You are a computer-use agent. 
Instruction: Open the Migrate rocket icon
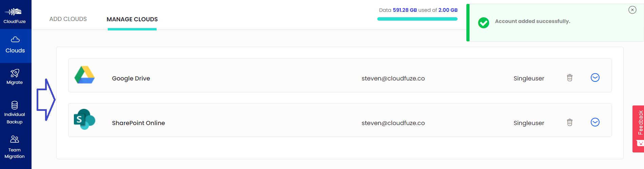click(15, 73)
